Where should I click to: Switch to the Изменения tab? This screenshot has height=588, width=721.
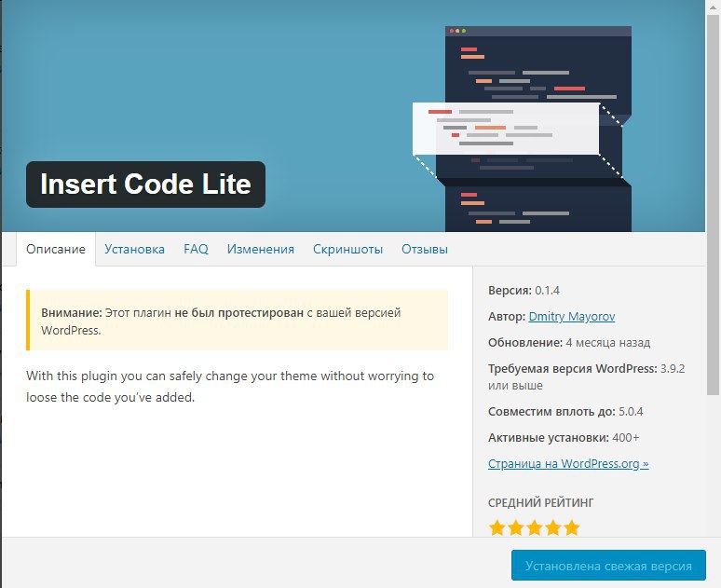(x=260, y=249)
